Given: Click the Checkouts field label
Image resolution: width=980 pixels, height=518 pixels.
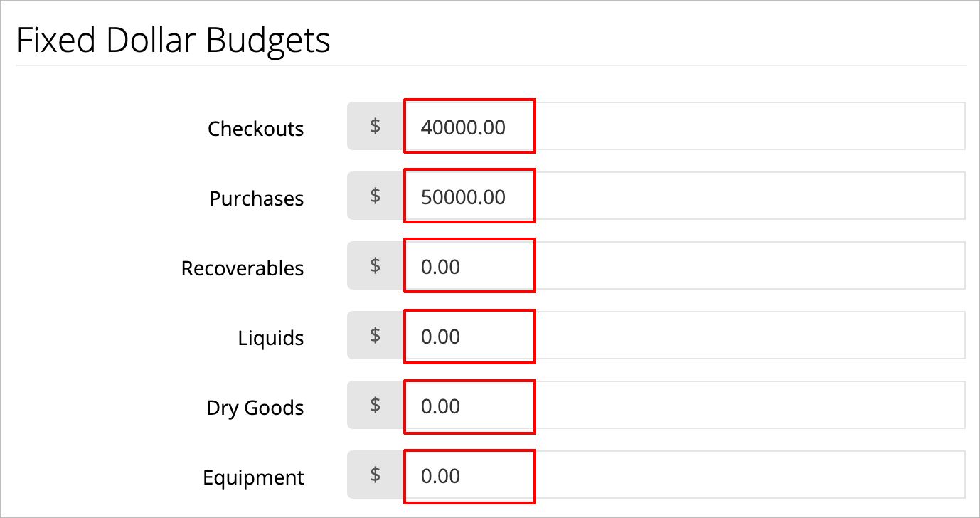Looking at the screenshot, I should [x=256, y=128].
